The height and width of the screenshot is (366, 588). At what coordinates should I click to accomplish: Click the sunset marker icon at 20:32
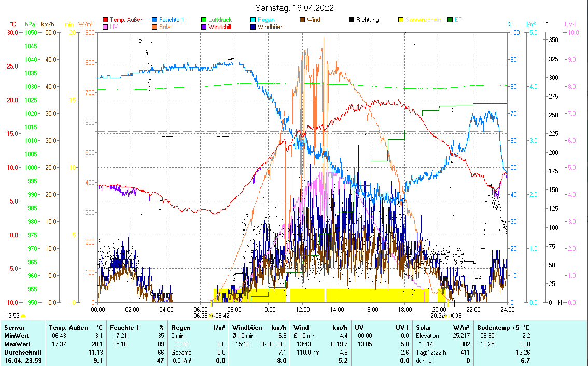click(x=445, y=316)
